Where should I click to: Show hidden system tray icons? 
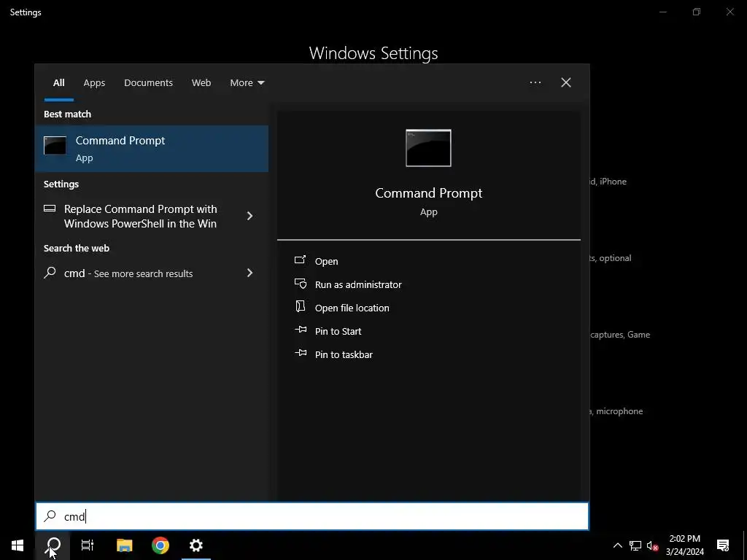(x=617, y=545)
